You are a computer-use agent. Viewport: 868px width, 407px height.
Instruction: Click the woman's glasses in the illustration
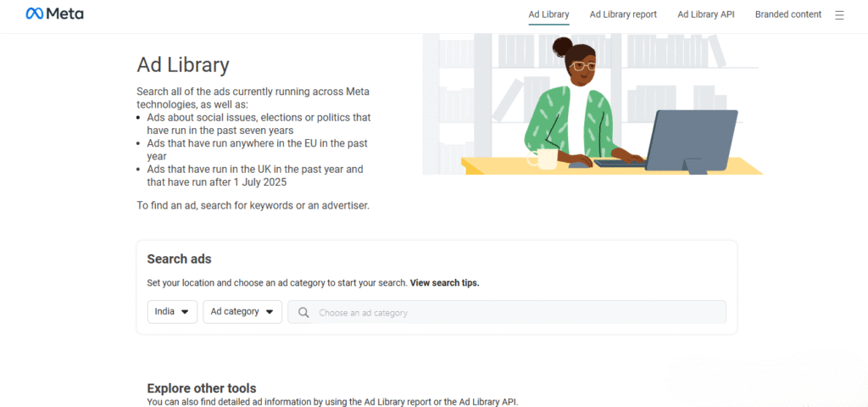pyautogui.click(x=582, y=66)
